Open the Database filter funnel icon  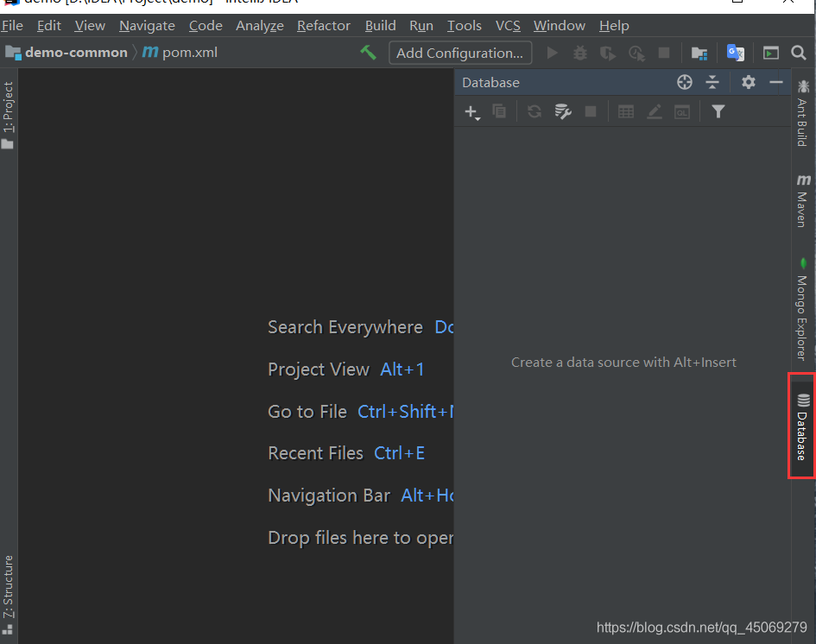(x=718, y=111)
